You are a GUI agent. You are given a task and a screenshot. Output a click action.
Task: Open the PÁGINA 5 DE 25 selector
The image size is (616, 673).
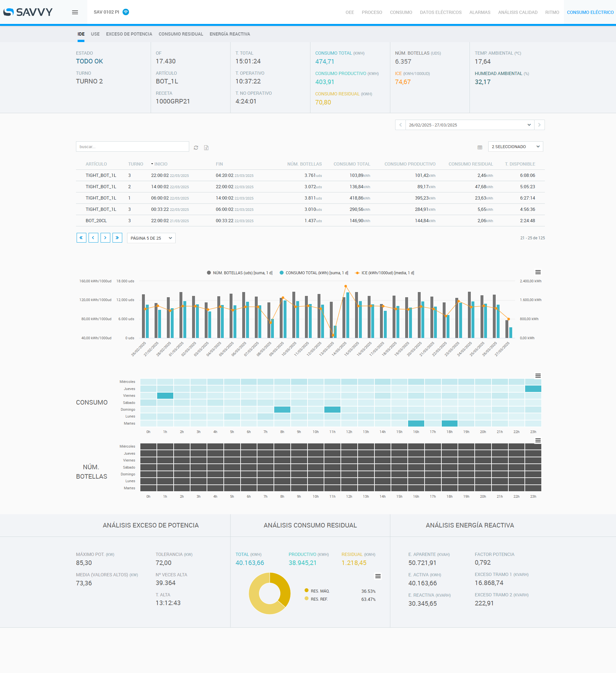[x=151, y=238]
